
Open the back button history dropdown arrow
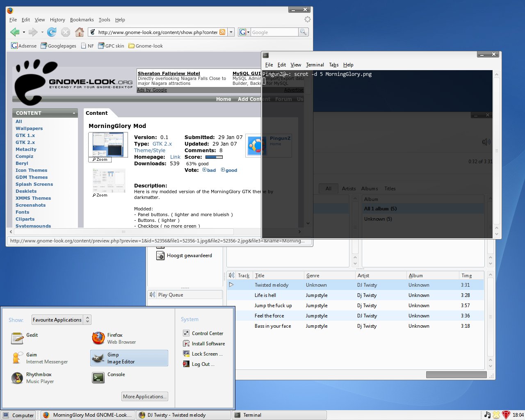(24, 32)
